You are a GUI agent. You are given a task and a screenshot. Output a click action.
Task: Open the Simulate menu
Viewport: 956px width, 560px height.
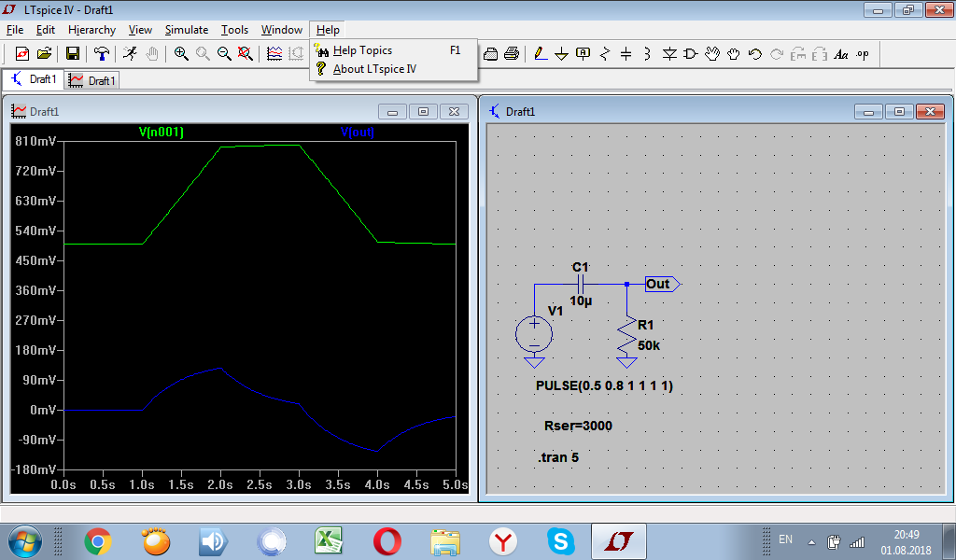click(x=187, y=30)
